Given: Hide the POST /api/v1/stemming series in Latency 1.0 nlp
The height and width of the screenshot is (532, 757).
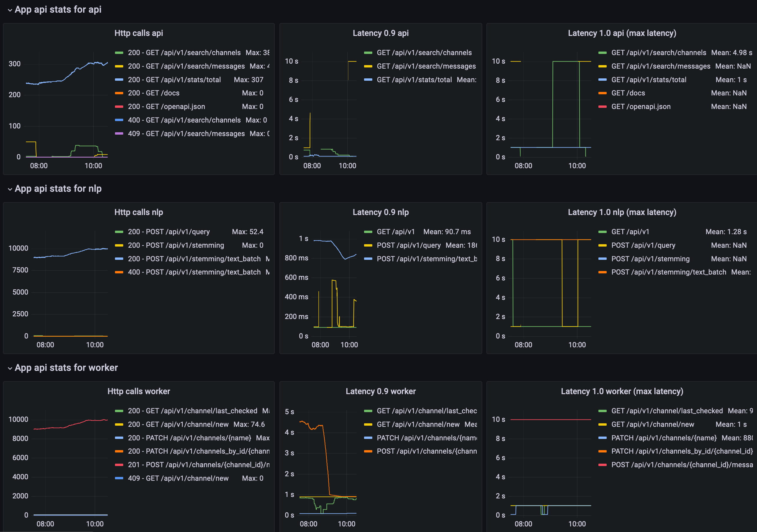Looking at the screenshot, I should 602,259.
